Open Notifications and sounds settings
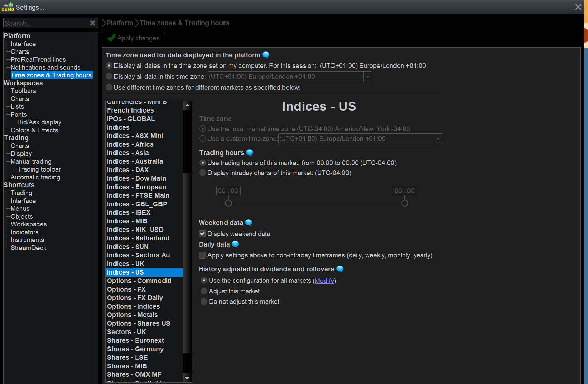Screen dimensions: 588x384 [x=45, y=67]
